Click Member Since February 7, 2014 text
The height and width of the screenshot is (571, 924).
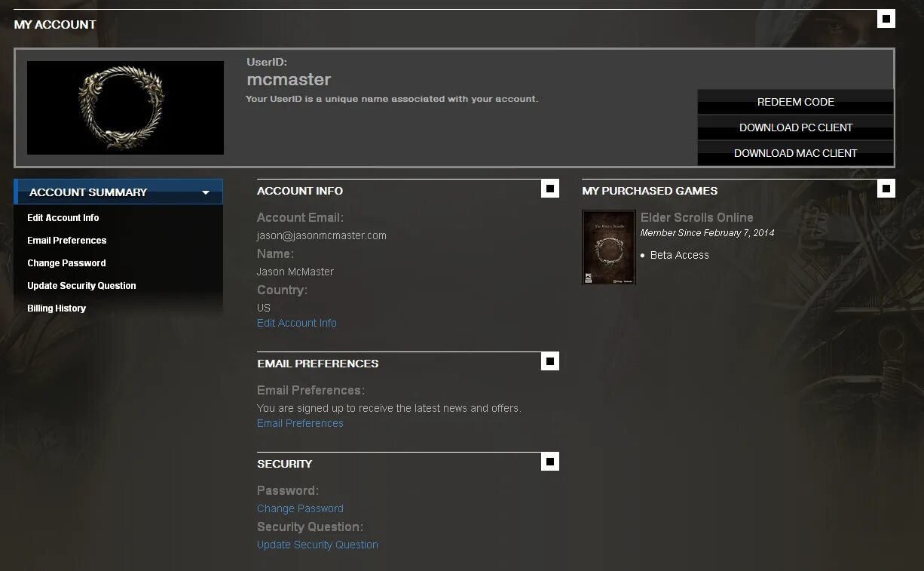point(707,233)
